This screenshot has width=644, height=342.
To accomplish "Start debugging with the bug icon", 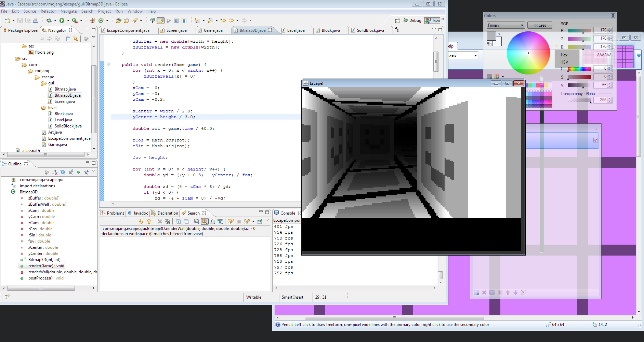I will 49,20.
